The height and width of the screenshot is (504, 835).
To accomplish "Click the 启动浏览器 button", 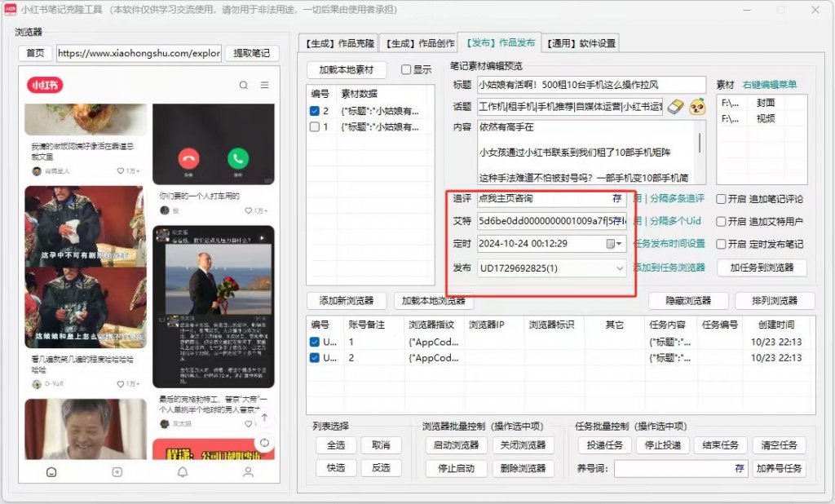I will point(455,445).
